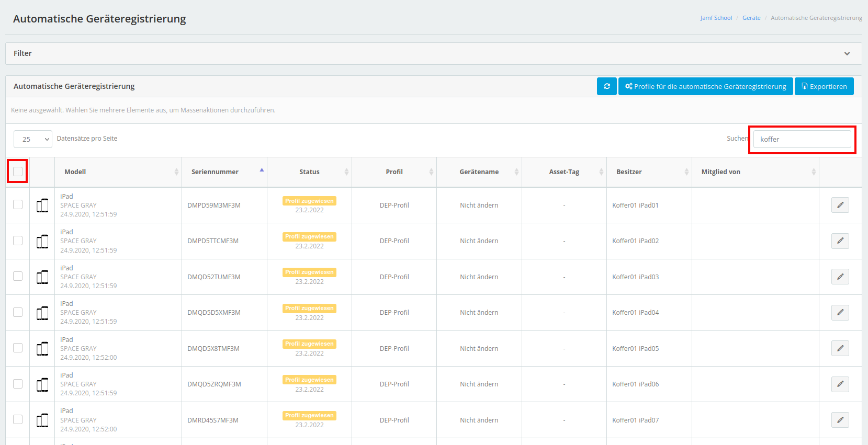Click edit pencil for Koffer01 iPad07
This screenshot has width=868, height=445.
click(x=840, y=420)
